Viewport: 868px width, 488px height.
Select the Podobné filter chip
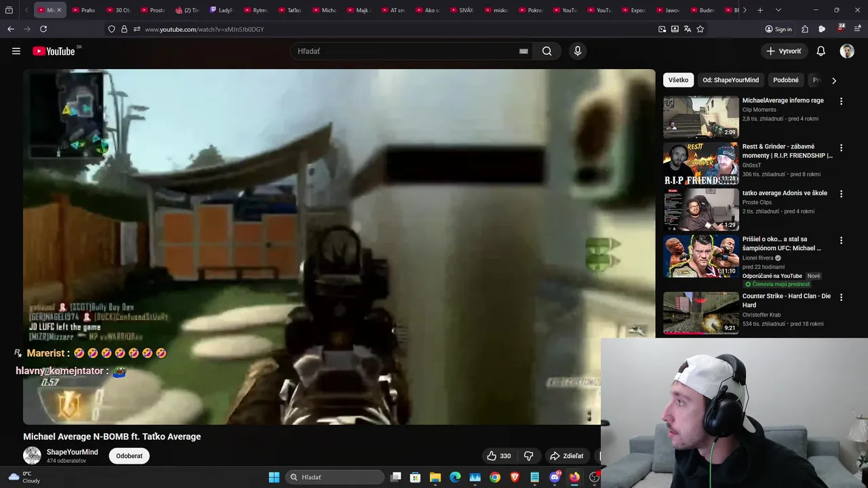coord(786,80)
